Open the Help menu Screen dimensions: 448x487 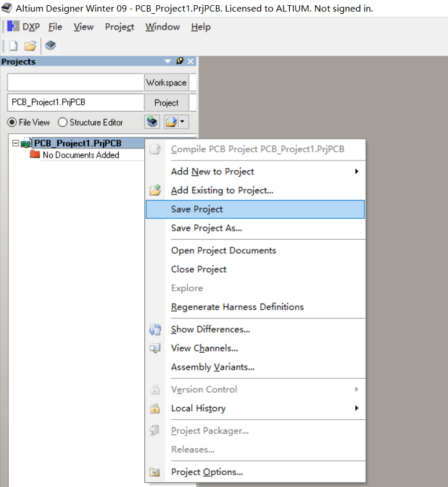(201, 27)
